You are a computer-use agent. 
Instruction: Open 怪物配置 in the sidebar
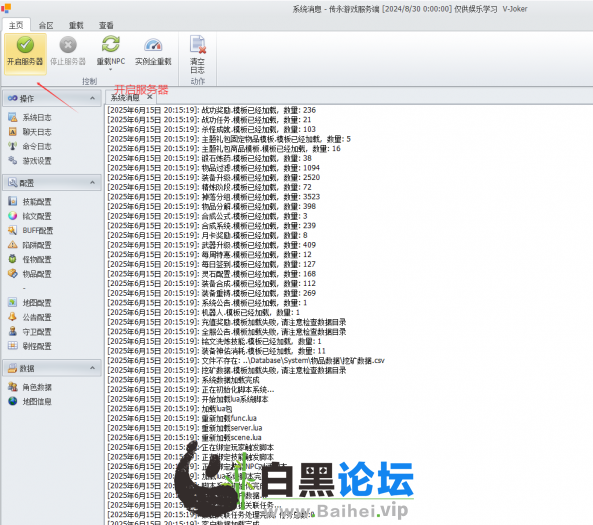pos(29,259)
